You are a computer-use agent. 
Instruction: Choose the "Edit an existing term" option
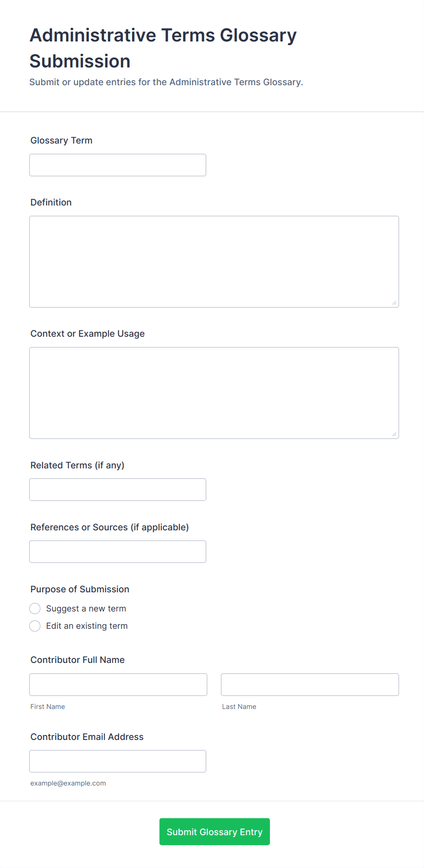pyautogui.click(x=35, y=626)
